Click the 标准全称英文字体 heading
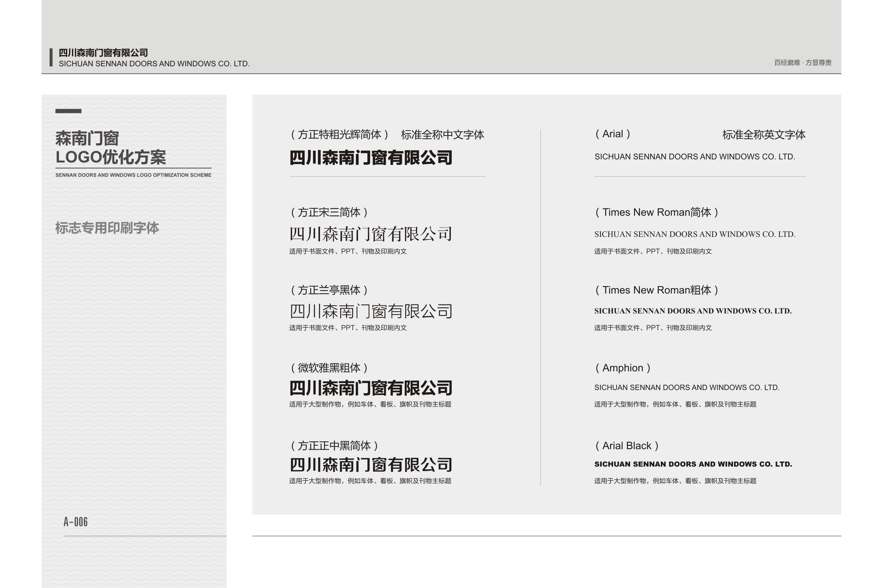 pos(764,134)
